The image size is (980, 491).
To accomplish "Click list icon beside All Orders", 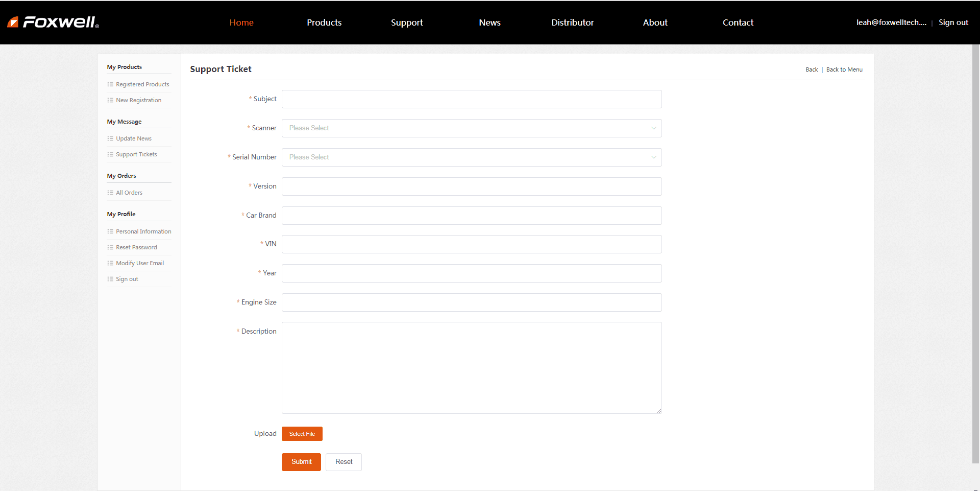I will pos(110,193).
